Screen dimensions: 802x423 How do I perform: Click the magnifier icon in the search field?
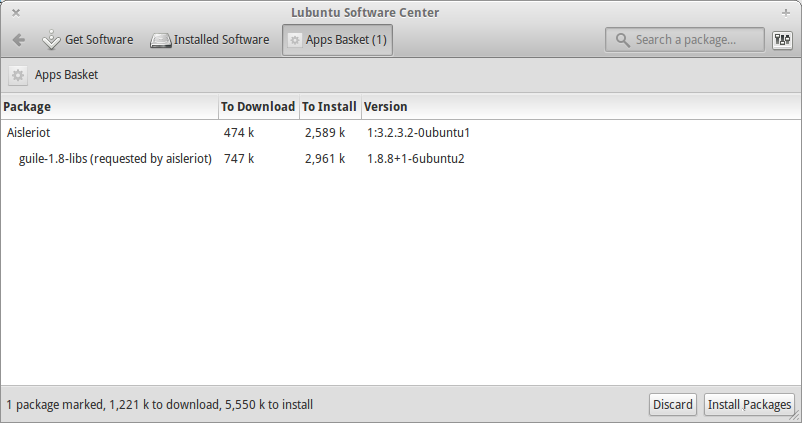click(x=623, y=40)
